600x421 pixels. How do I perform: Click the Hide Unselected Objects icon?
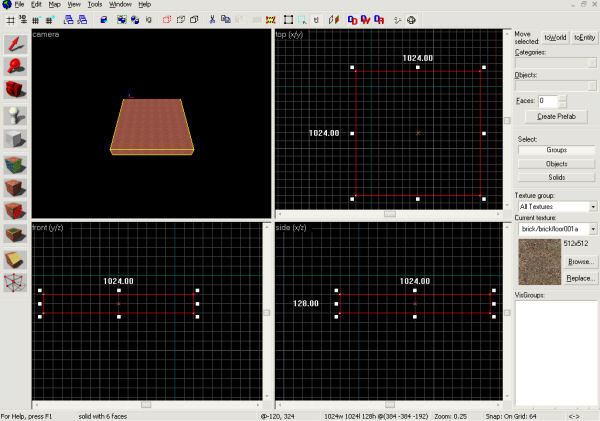(181, 20)
